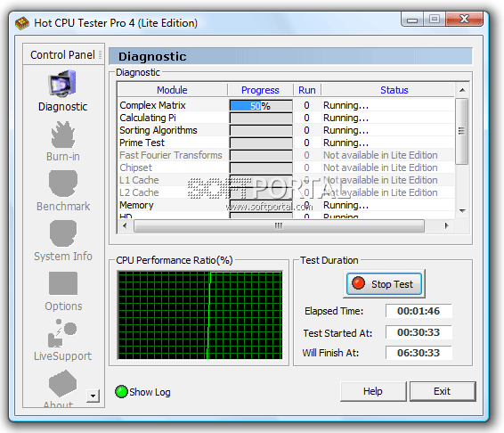The image size is (504, 433).
Task: Expand the Control Panel sidebar down arrow
Action: click(x=93, y=396)
